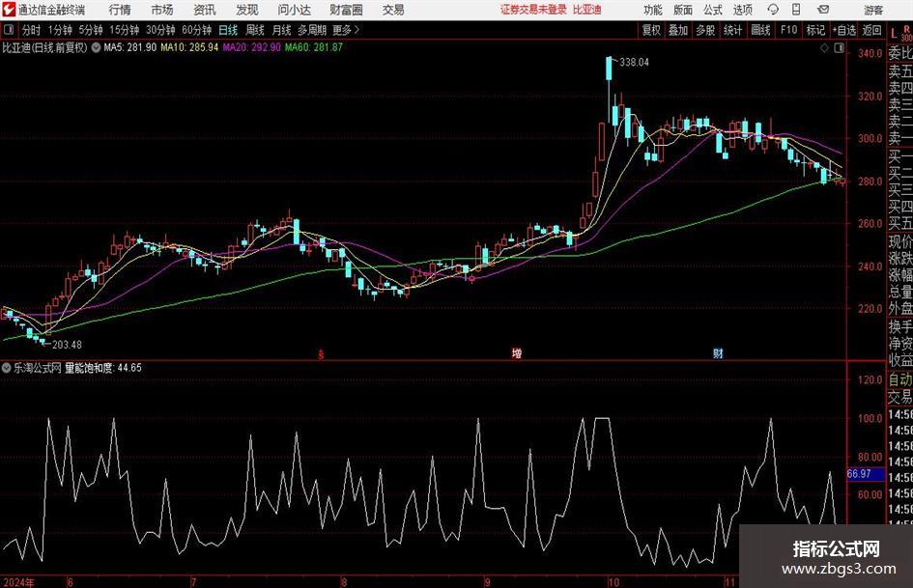Add stock via +自选 button
This screenshot has width=913, height=588.
pyautogui.click(x=843, y=30)
